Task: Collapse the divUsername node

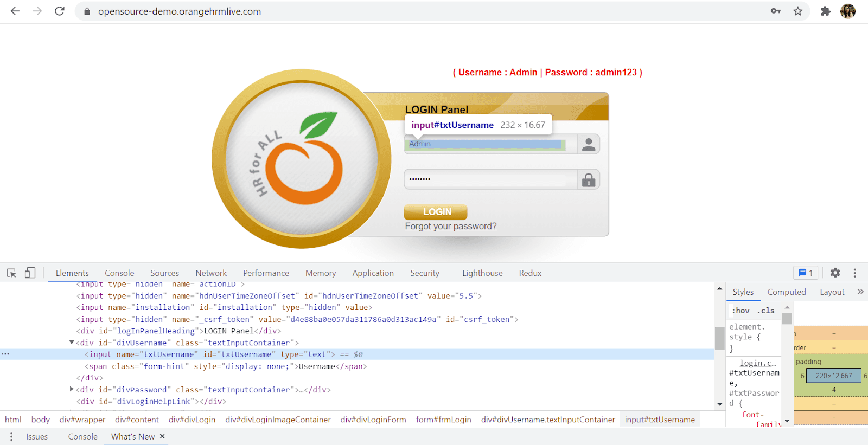Action: coord(72,343)
